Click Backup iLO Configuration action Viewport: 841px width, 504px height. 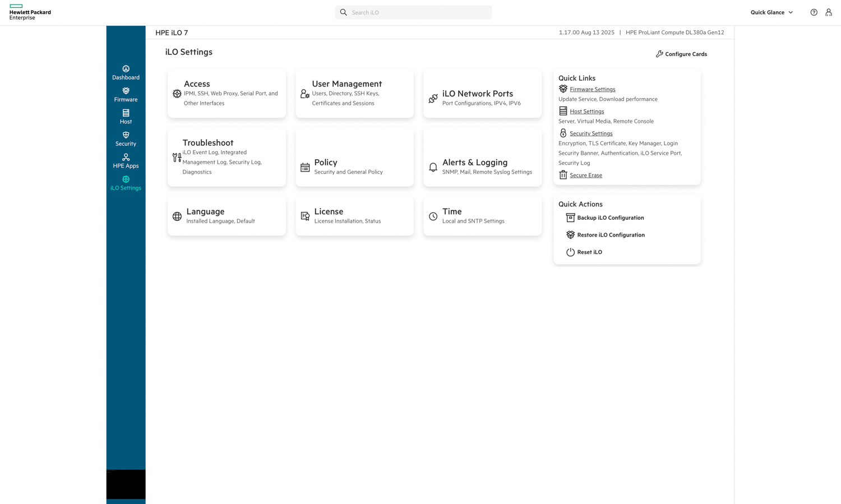[x=610, y=218]
